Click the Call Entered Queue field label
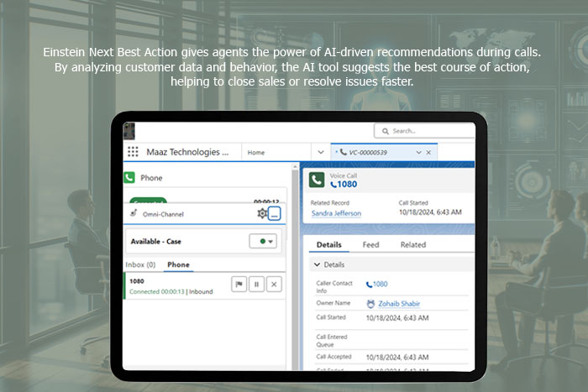Screen dimensions: 588x392 click(332, 341)
